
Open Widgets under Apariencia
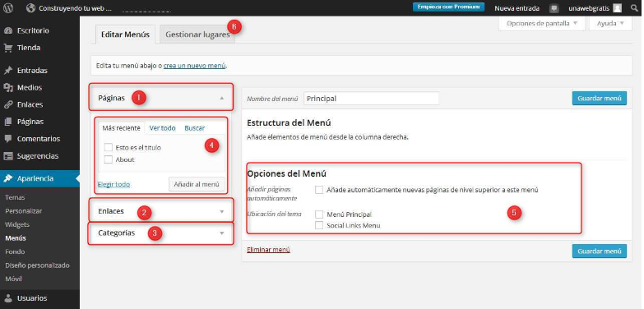[x=16, y=224]
